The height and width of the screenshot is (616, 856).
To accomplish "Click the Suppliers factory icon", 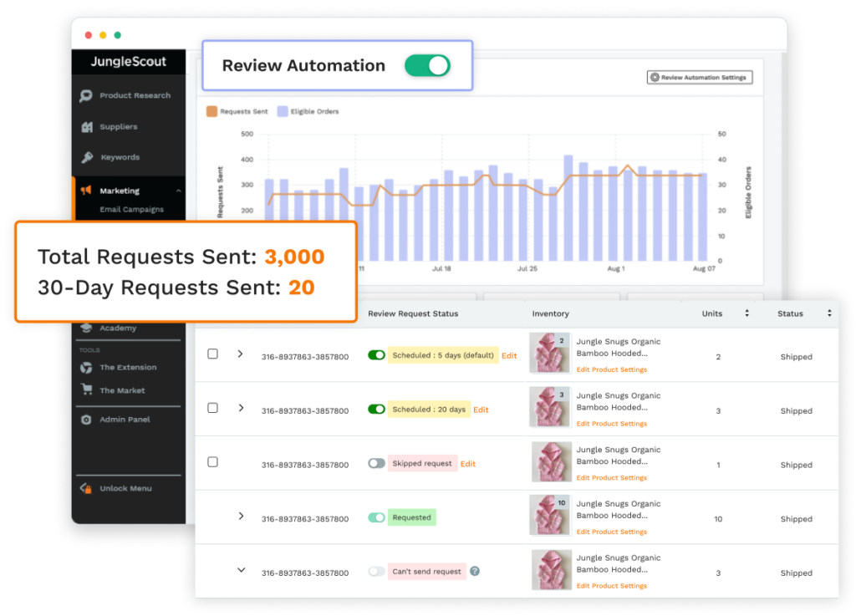I will coord(87,127).
